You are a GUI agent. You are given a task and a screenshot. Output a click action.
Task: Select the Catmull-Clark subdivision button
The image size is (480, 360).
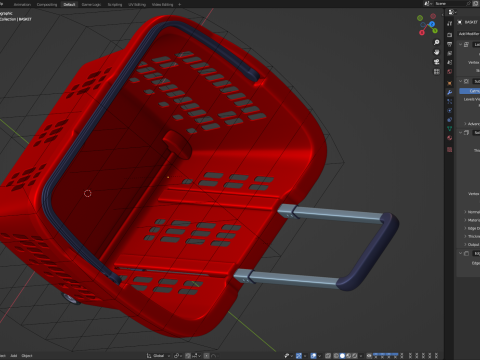click(x=470, y=91)
